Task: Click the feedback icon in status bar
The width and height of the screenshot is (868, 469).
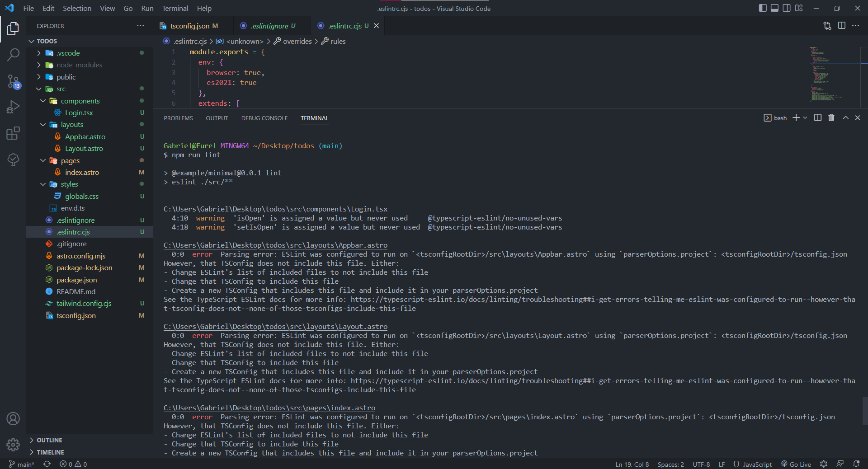Action: point(840,464)
